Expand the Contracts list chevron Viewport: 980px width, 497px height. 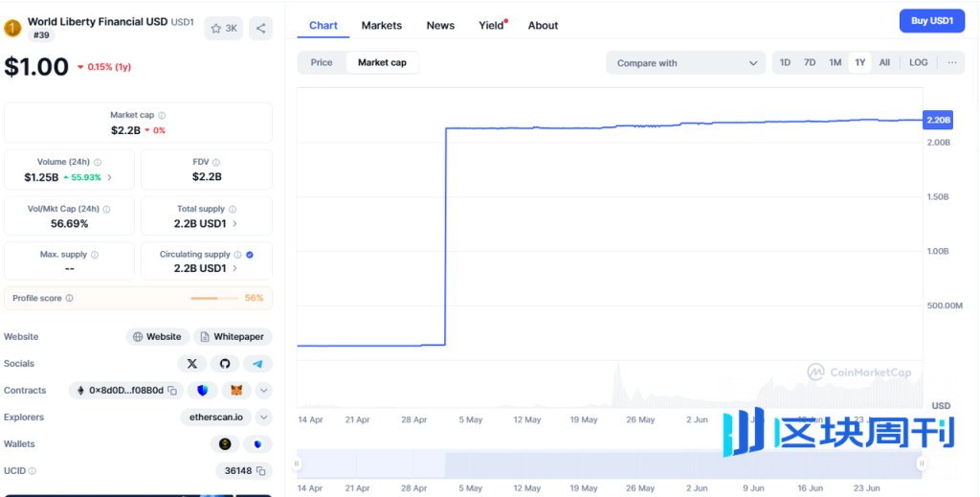click(x=264, y=391)
